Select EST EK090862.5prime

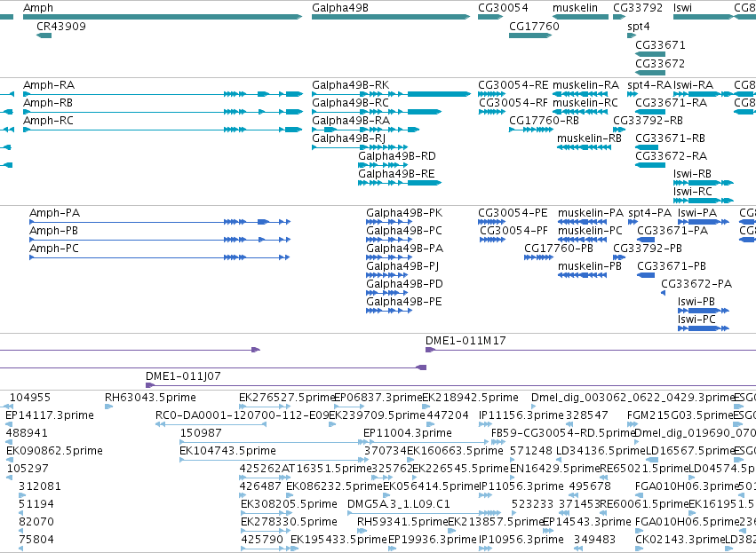click(x=54, y=451)
